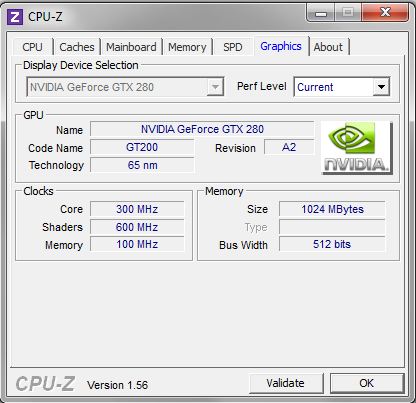Switch to the Memory tab
416x403 pixels.
pos(187,47)
